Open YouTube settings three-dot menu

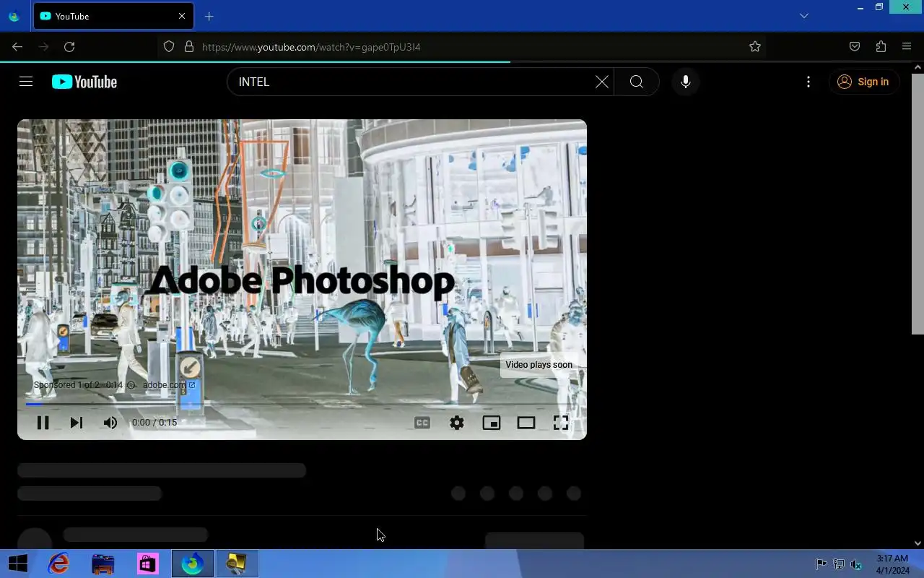(x=808, y=82)
